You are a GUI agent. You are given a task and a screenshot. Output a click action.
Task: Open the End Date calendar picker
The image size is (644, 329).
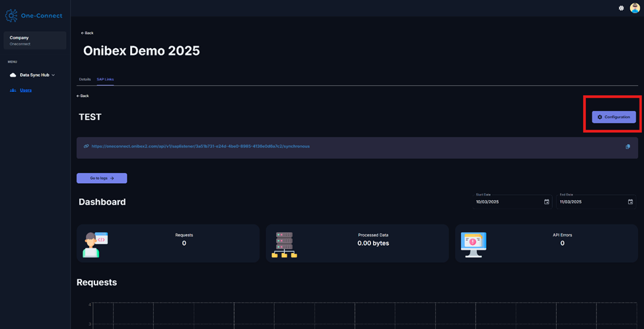[x=630, y=201]
